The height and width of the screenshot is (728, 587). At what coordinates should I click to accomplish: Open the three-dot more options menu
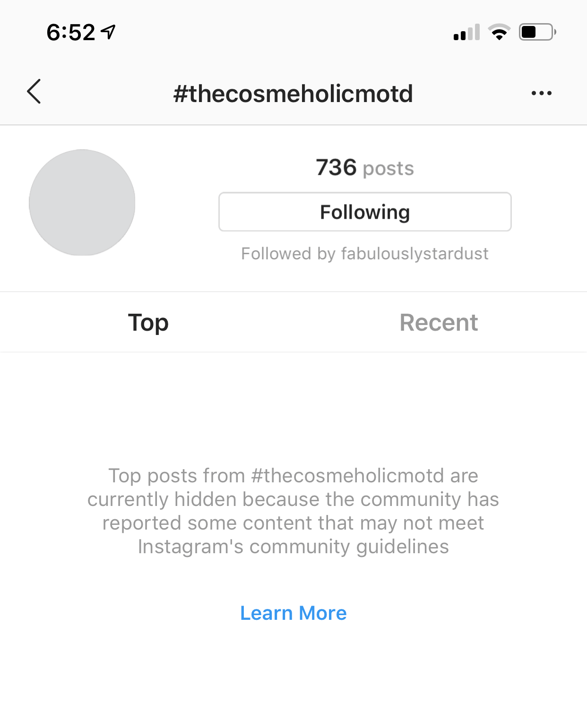point(541,93)
